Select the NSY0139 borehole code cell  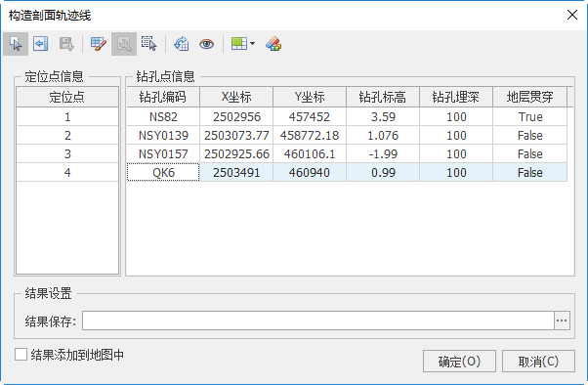[163, 135]
